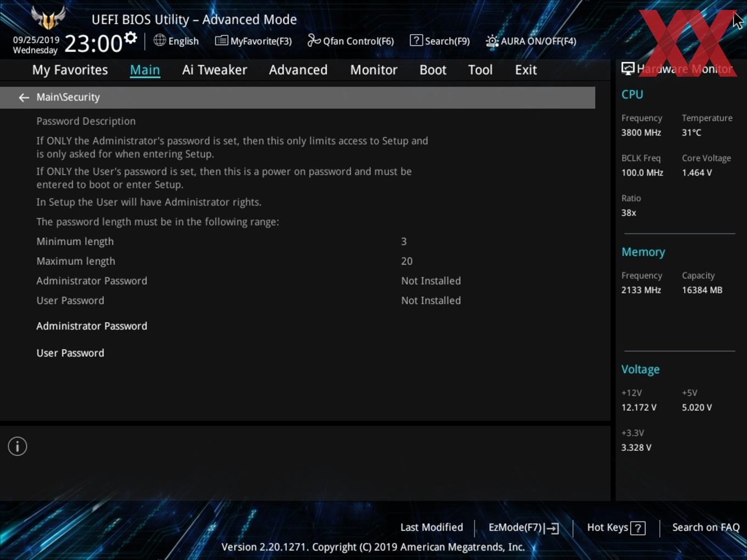Image resolution: width=747 pixels, height=560 pixels.
Task: Switch to EzMode(F7)
Action: pos(523,528)
